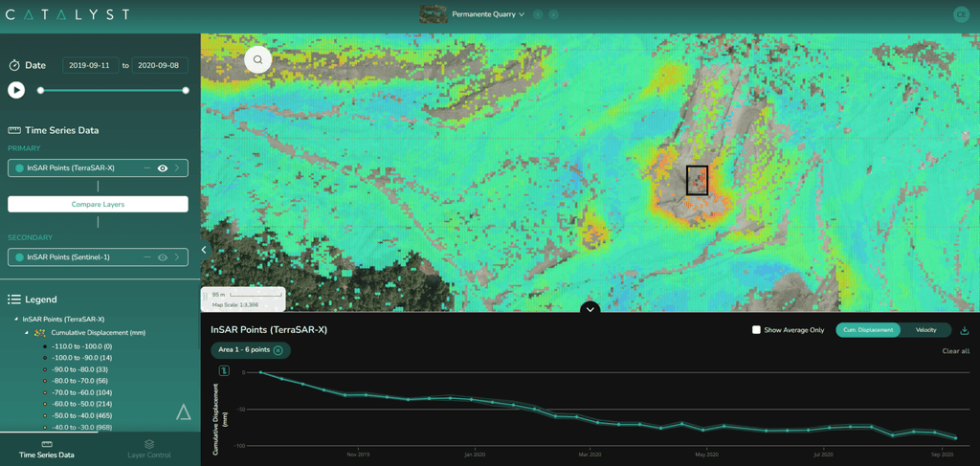Click the end date field 2020-09-08

pos(160,65)
